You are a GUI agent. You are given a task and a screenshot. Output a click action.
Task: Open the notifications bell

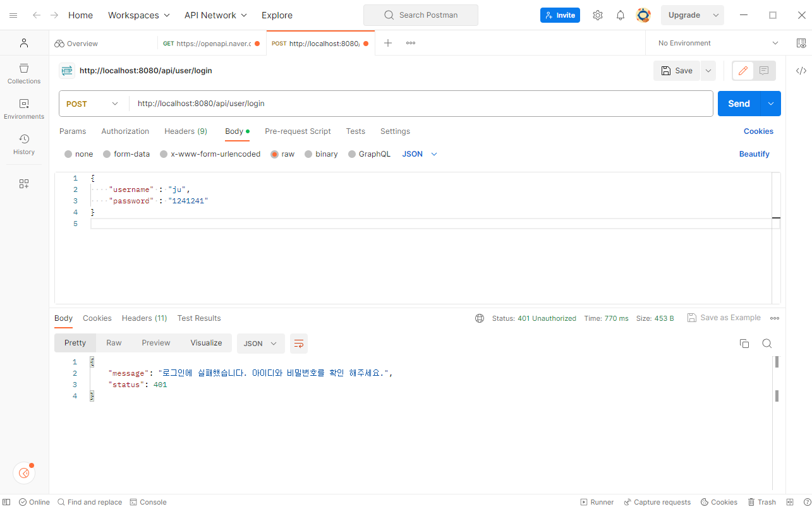click(x=621, y=15)
